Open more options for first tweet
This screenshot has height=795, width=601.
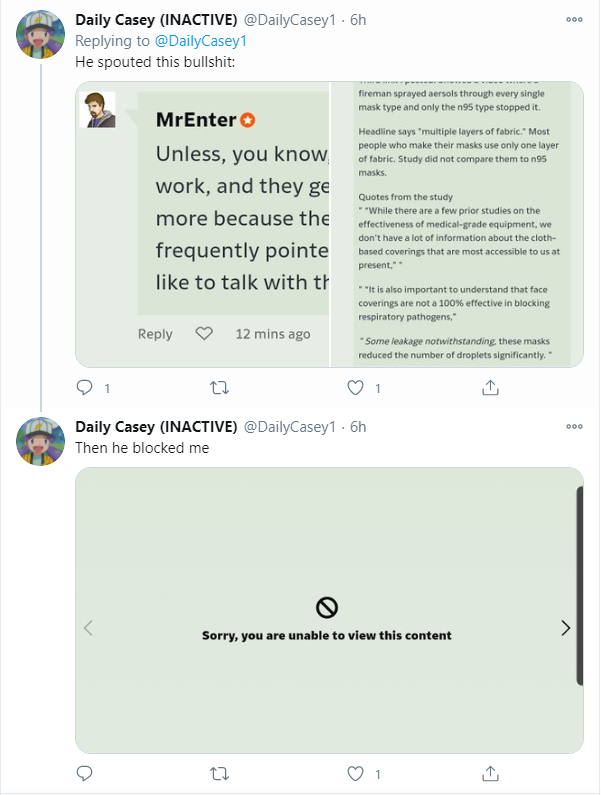573,19
